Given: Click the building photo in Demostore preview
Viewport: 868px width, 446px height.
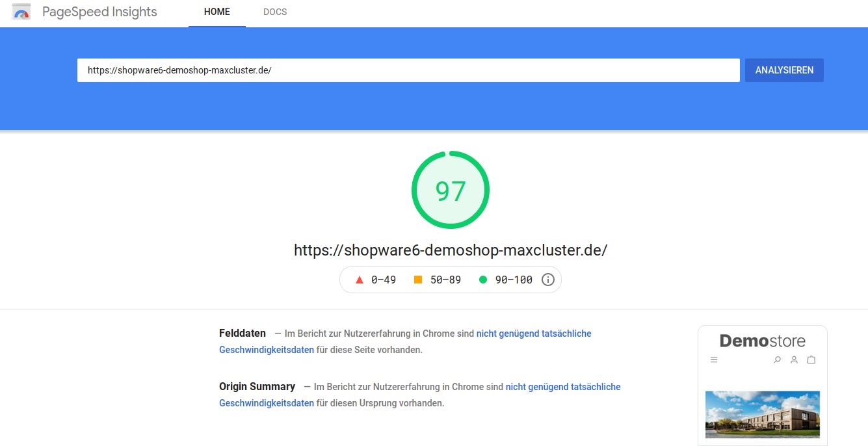Looking at the screenshot, I should (762, 415).
